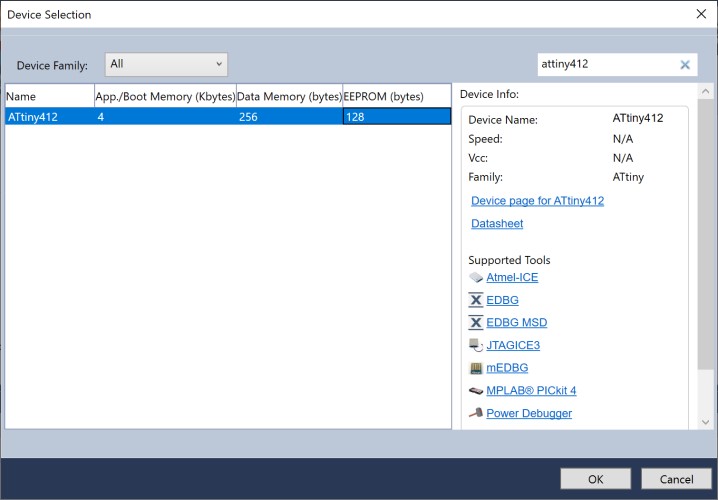The image size is (718, 500).
Task: Open the EDBG link
Action: (x=502, y=300)
